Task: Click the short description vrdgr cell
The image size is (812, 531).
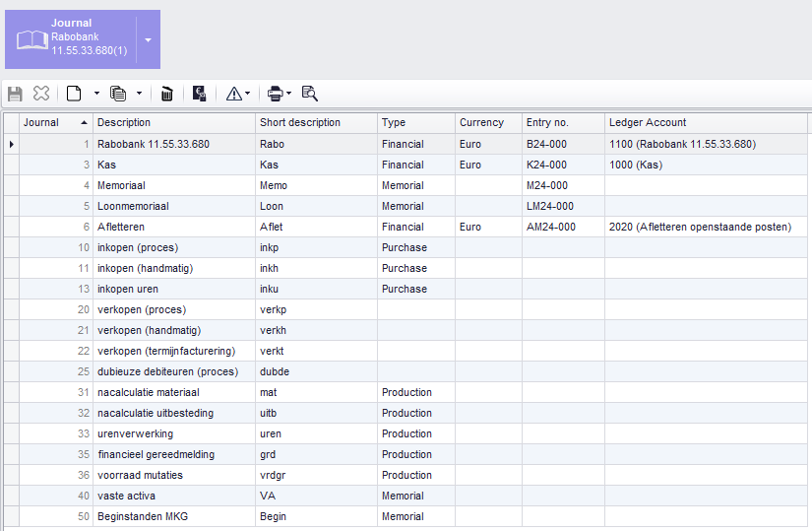Action: tap(316, 475)
